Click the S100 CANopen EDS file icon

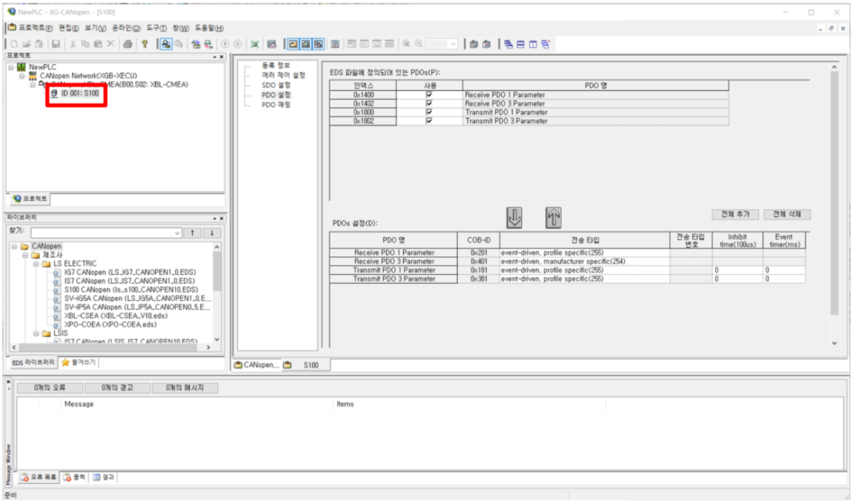(57, 289)
